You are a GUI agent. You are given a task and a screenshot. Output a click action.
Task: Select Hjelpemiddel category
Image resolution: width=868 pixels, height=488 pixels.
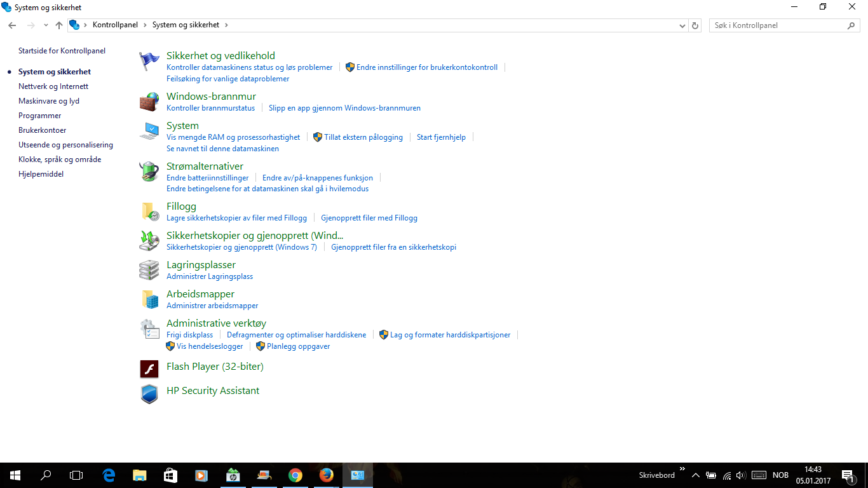(41, 174)
